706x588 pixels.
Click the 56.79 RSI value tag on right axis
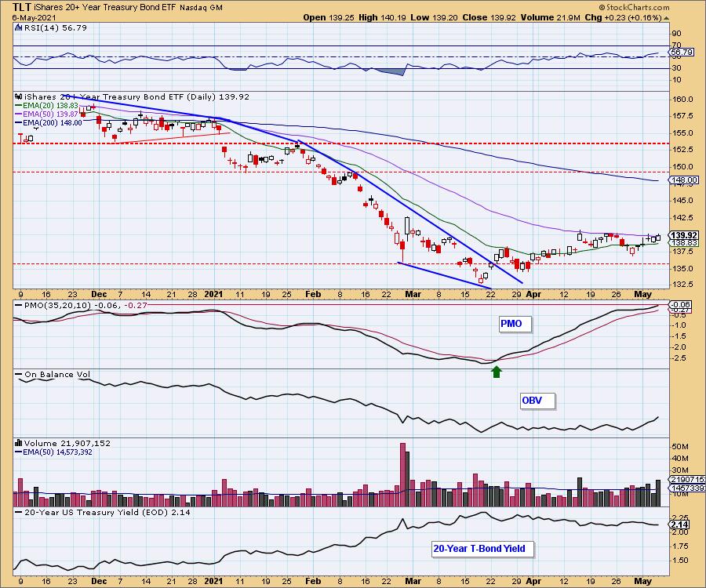pyautogui.click(x=681, y=53)
